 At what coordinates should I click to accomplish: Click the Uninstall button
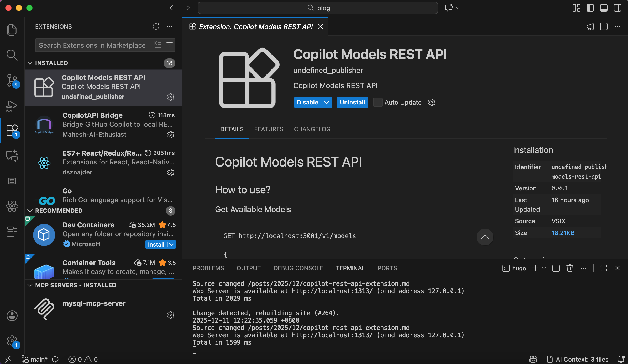click(352, 102)
